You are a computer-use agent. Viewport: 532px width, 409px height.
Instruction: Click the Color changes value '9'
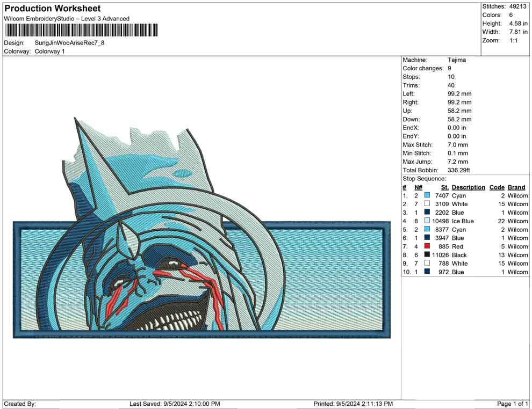click(450, 69)
